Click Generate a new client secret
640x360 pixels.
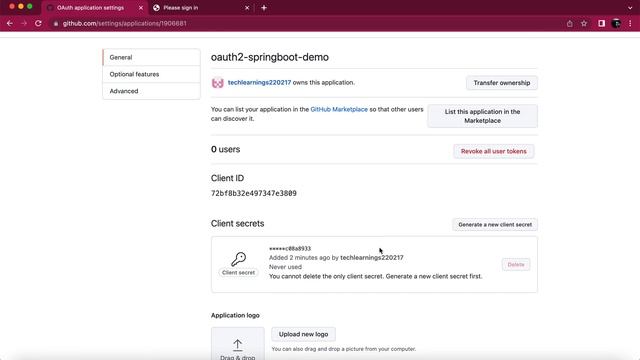tap(495, 224)
